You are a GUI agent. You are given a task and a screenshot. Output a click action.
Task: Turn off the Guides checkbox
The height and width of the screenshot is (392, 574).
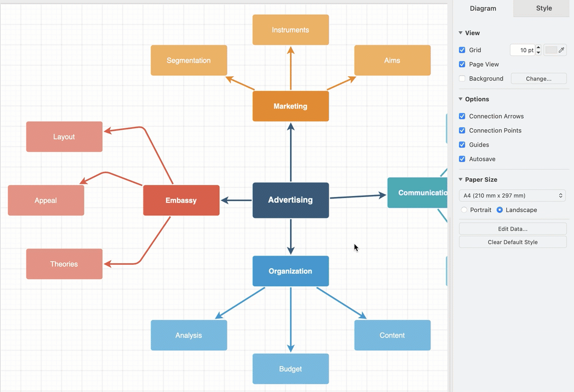462,145
